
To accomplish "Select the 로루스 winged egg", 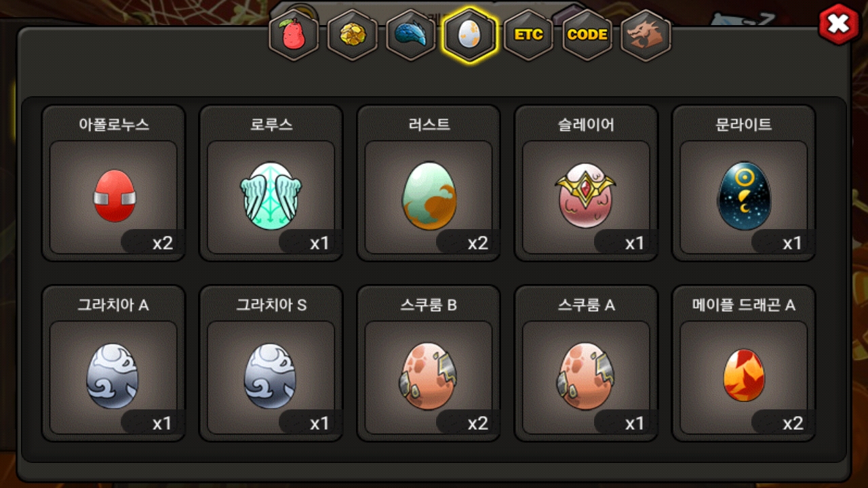I will point(271,183).
